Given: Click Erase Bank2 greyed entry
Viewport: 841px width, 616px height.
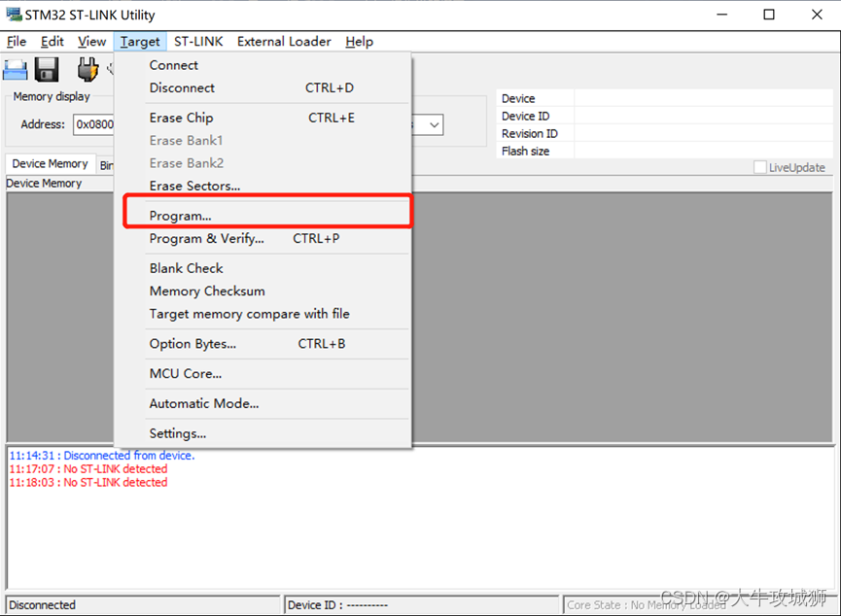Looking at the screenshot, I should point(263,163).
